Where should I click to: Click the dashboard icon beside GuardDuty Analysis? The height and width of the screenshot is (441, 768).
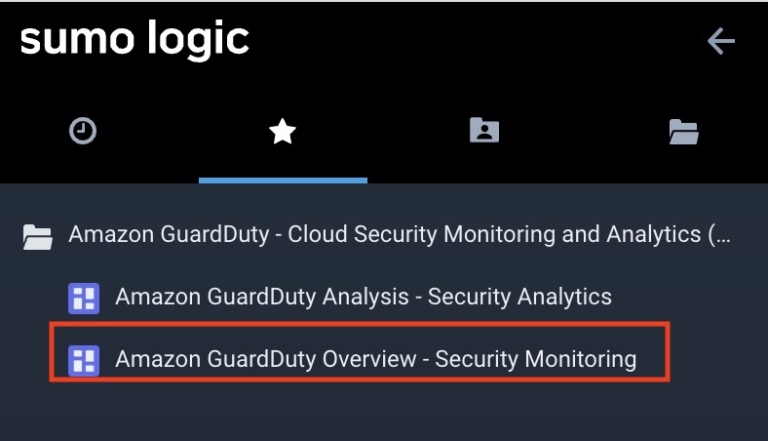point(82,297)
